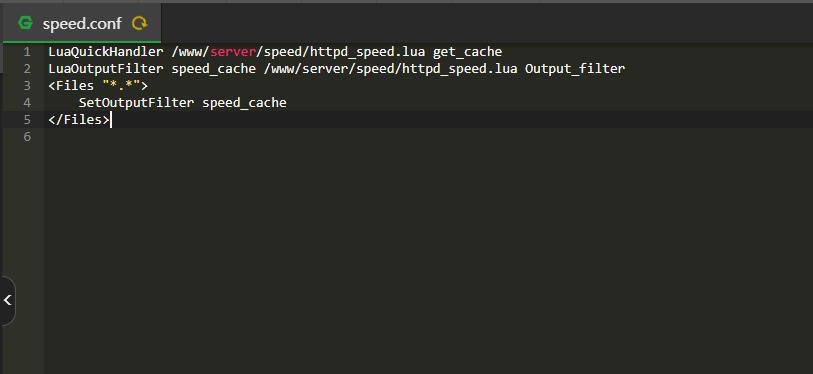The width and height of the screenshot is (813, 374).
Task: Select the speed.conf tab
Action: tap(82, 23)
